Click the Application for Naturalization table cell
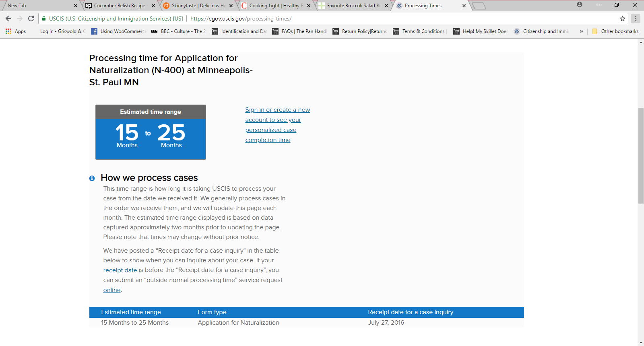Image resolution: width=644 pixels, height=346 pixels. (x=238, y=323)
